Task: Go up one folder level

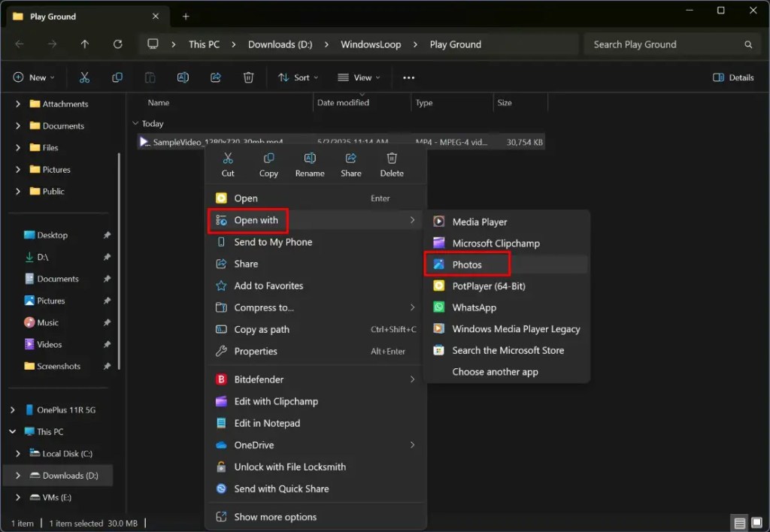Action: 84,44
